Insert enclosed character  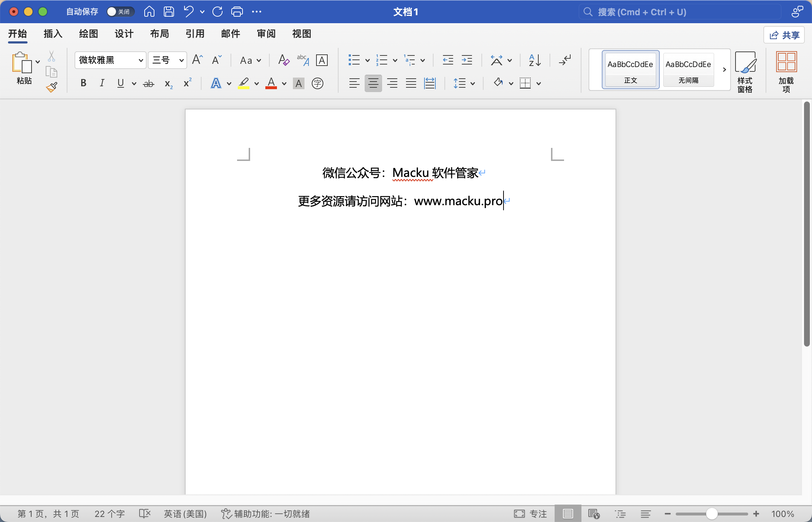tap(318, 83)
